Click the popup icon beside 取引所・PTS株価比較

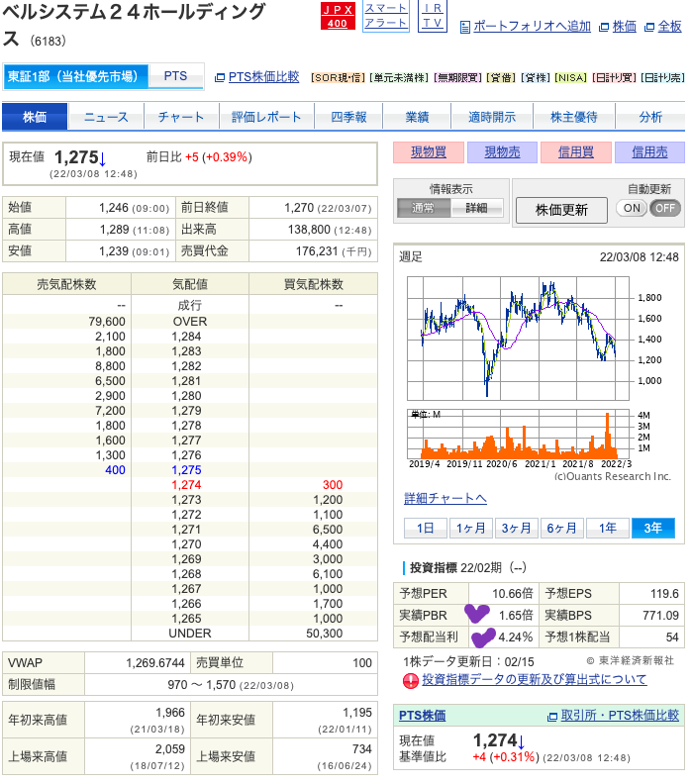pyautogui.click(x=552, y=717)
